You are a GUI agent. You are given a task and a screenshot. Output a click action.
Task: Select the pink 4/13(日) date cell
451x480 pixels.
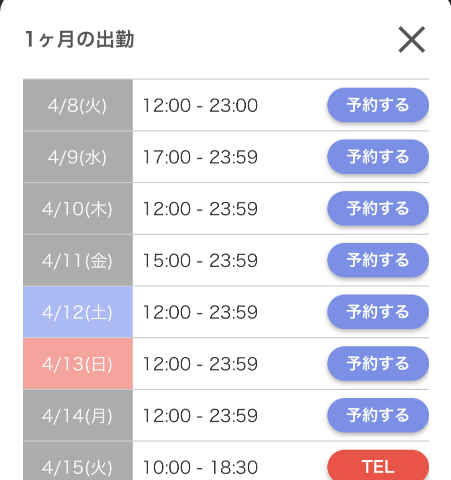click(78, 364)
